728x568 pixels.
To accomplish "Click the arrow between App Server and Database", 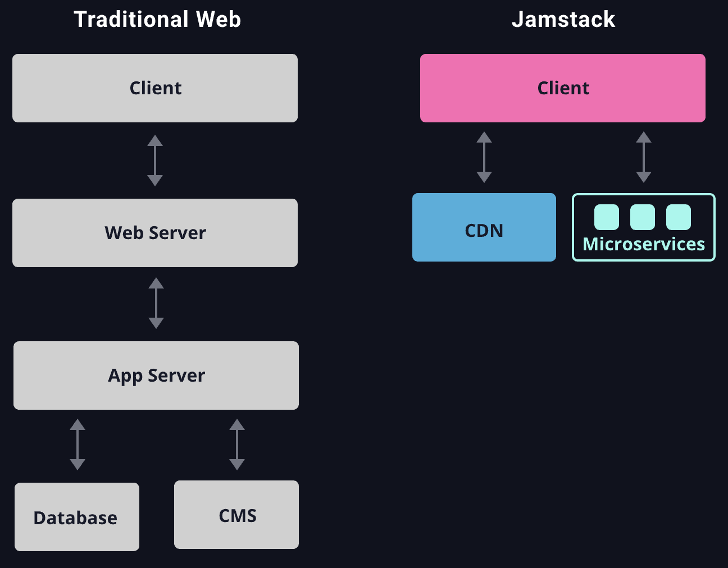I will click(78, 445).
